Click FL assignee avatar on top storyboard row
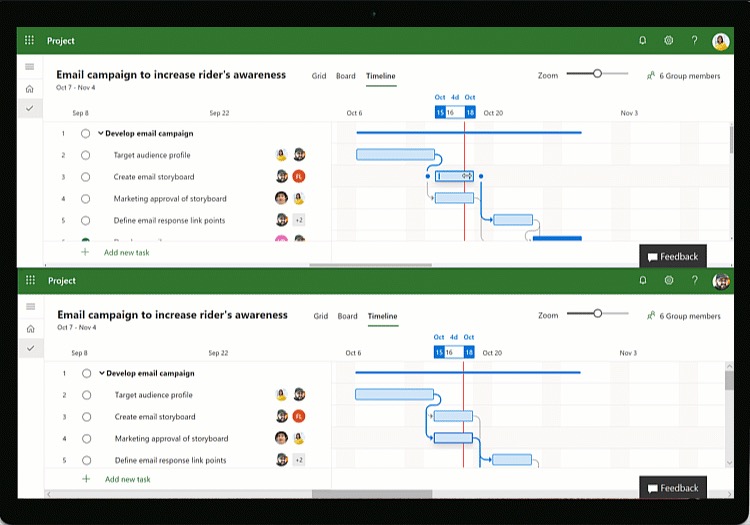This screenshot has height=525, width=750. (299, 176)
